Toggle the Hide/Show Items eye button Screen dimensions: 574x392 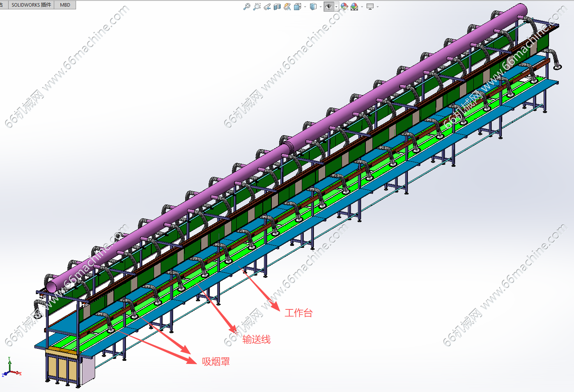329,7
